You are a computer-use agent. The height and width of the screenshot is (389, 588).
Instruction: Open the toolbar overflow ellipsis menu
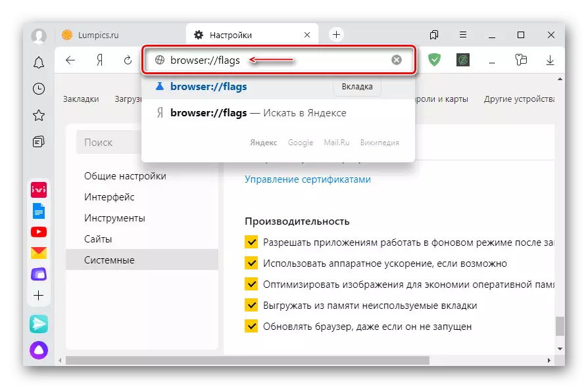tap(491, 60)
